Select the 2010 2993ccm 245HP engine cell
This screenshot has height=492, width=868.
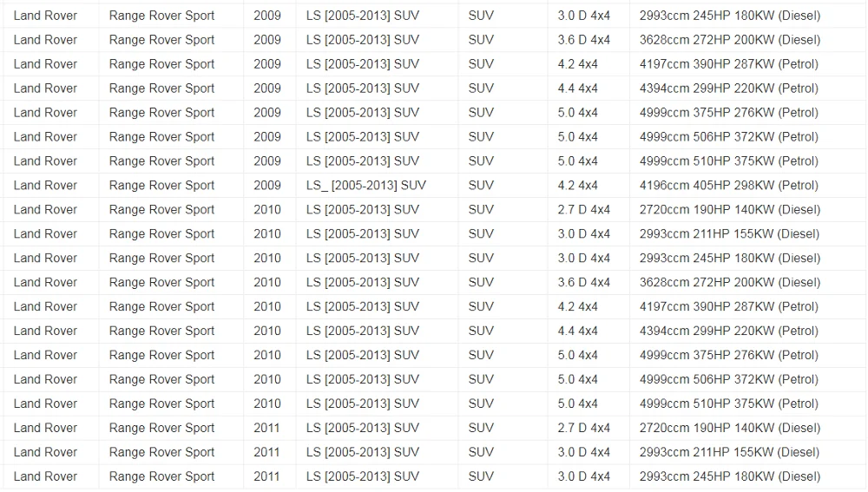729,258
